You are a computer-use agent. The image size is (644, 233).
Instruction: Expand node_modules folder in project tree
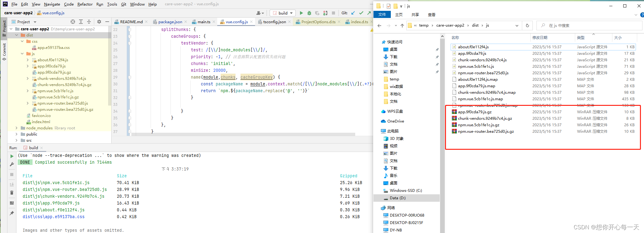pos(17,128)
